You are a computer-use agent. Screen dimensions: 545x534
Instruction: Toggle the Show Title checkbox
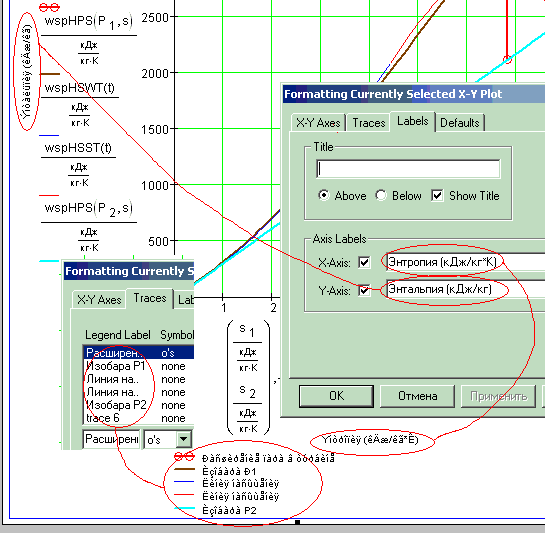tap(437, 195)
